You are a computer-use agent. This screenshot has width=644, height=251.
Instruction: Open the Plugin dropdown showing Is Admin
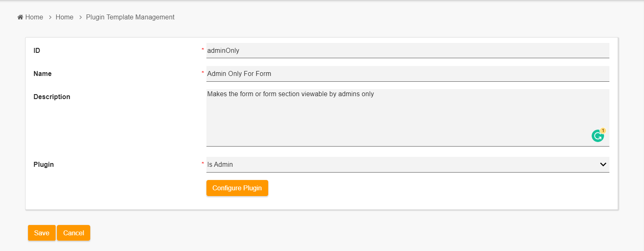click(x=407, y=164)
